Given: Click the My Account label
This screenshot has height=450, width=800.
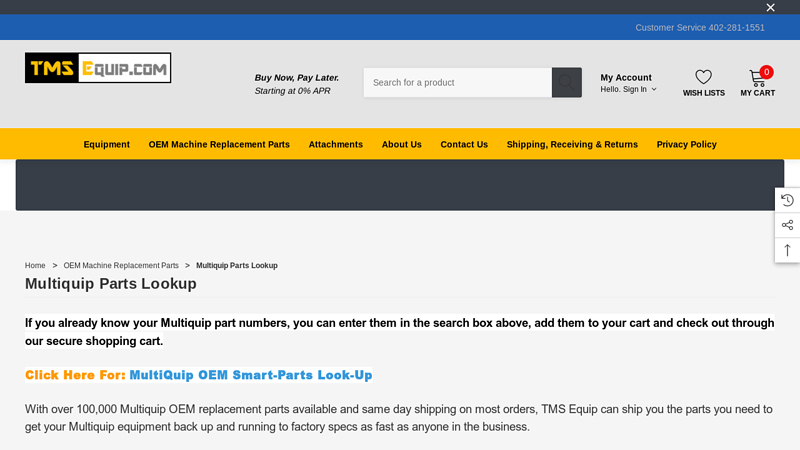Looking at the screenshot, I should click(x=626, y=78).
